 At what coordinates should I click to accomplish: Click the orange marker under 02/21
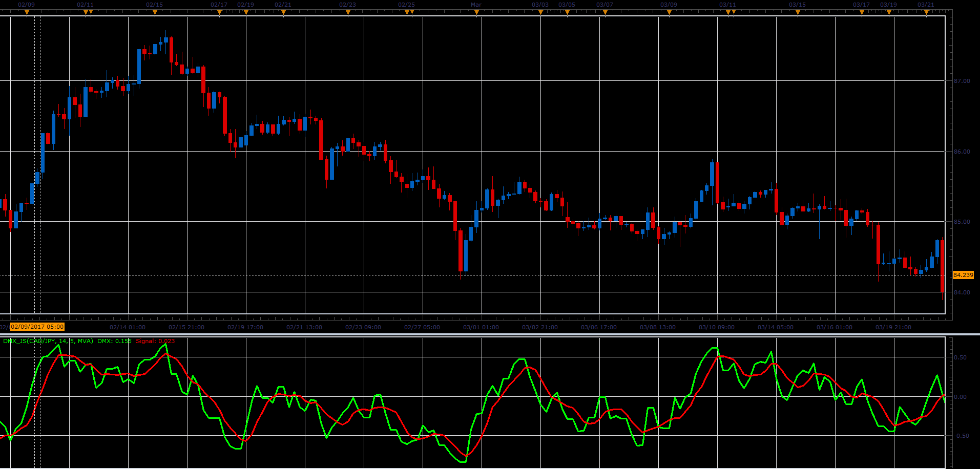click(283, 13)
